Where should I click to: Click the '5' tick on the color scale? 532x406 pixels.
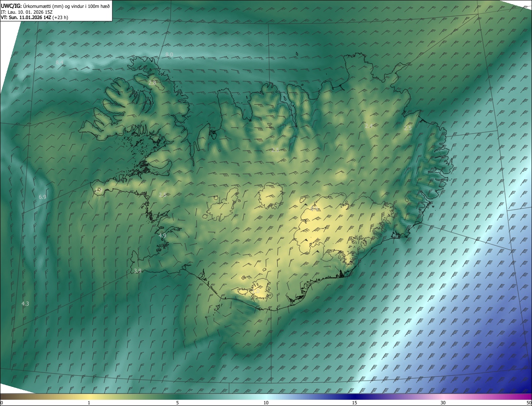point(177,403)
